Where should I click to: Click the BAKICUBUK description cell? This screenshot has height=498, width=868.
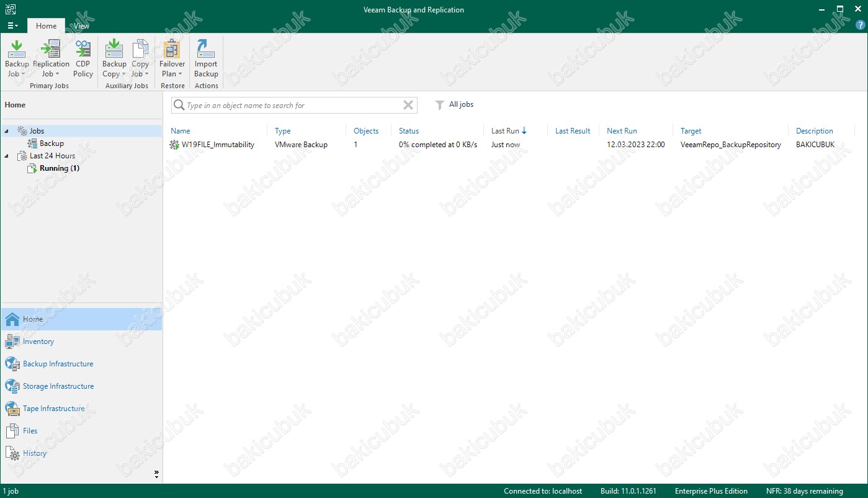click(815, 145)
